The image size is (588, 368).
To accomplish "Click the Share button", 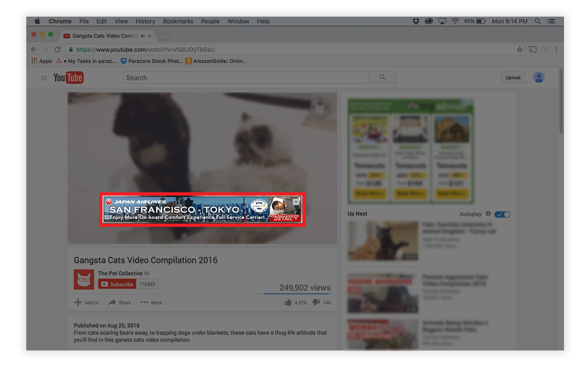I will tap(120, 303).
